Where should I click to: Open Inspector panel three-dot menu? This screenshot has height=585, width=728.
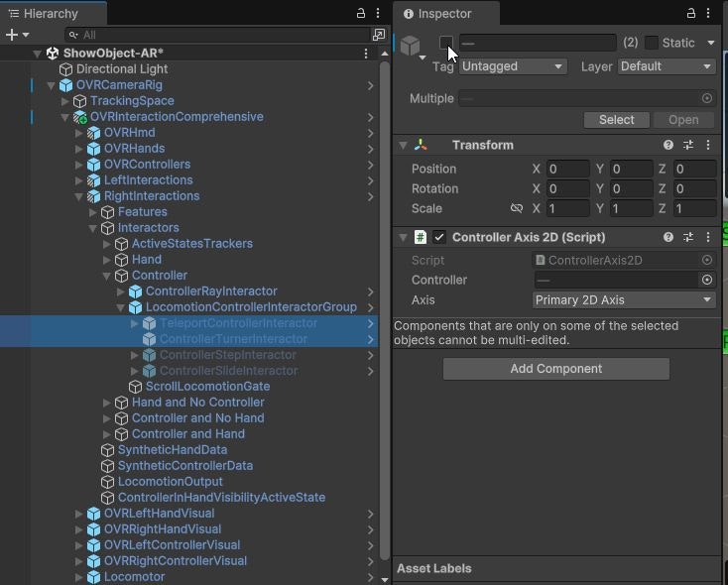click(708, 13)
